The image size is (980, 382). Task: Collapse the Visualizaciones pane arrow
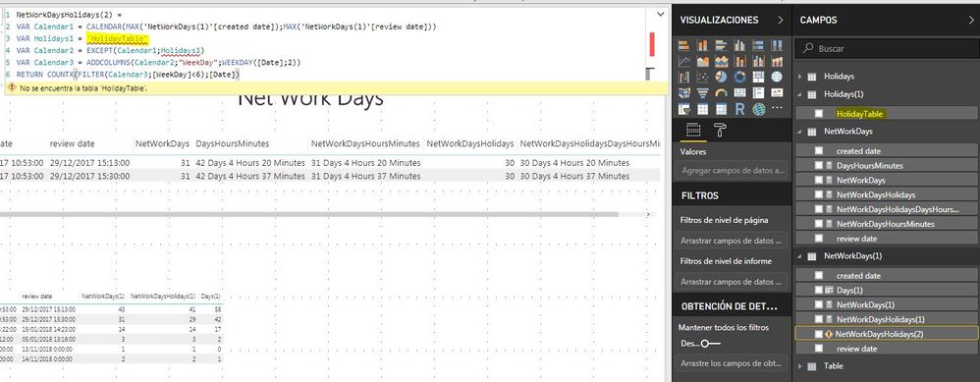coord(780,20)
